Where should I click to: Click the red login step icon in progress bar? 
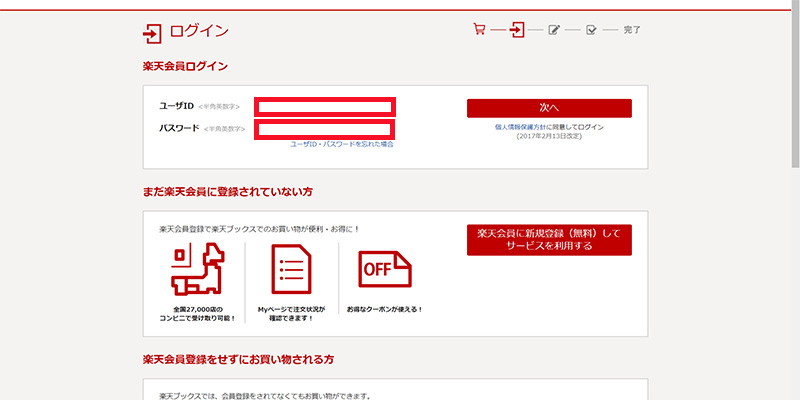pos(517,29)
